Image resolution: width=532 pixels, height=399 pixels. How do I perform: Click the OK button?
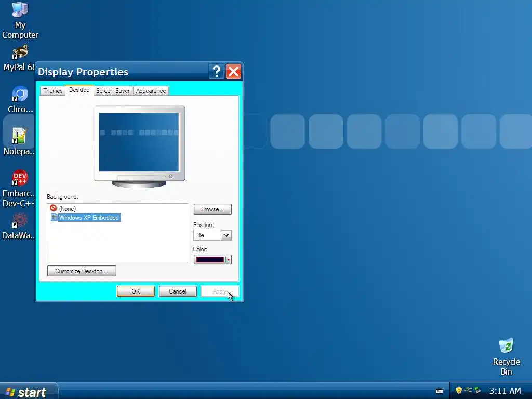136,291
